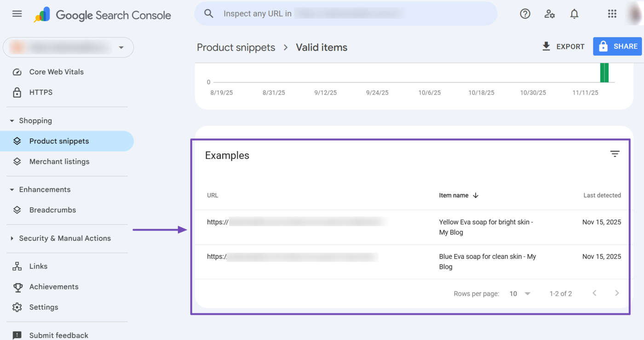This screenshot has height=340, width=644.
Task: Open the sidebar hamburger menu
Action: click(17, 14)
